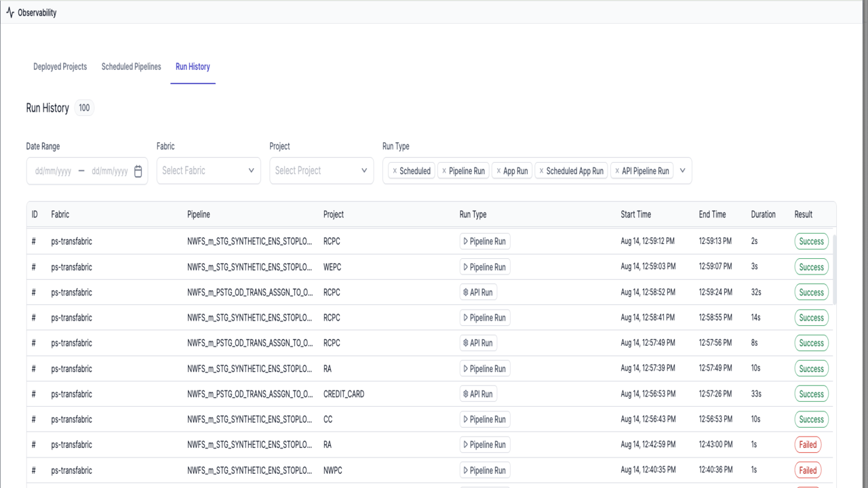Click the Failed badge for NWPC row
The image size is (868, 488).
pyautogui.click(x=808, y=470)
